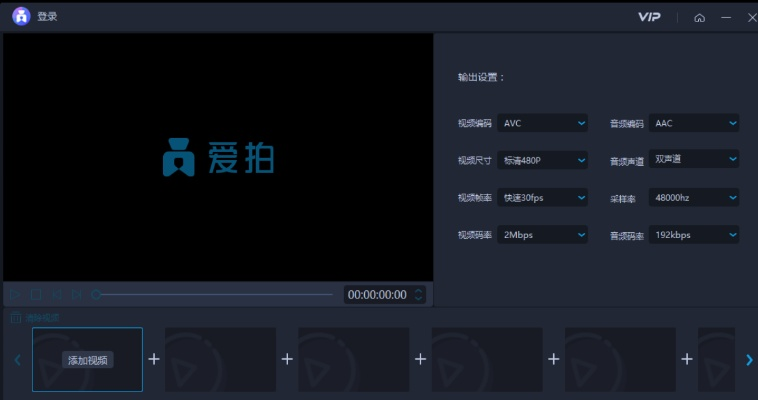Increase timecode with the up arrow

pos(419,291)
